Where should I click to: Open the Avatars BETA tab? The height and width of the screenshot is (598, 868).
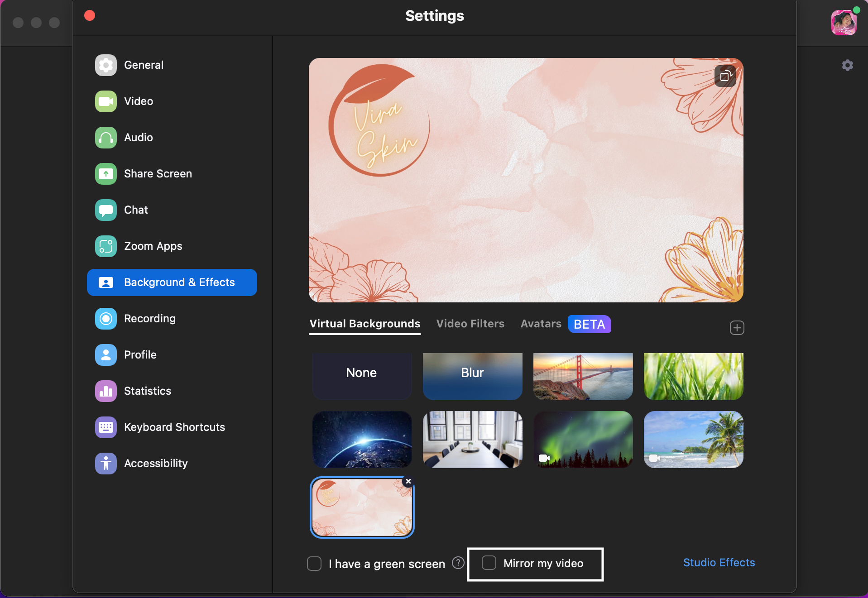(541, 324)
